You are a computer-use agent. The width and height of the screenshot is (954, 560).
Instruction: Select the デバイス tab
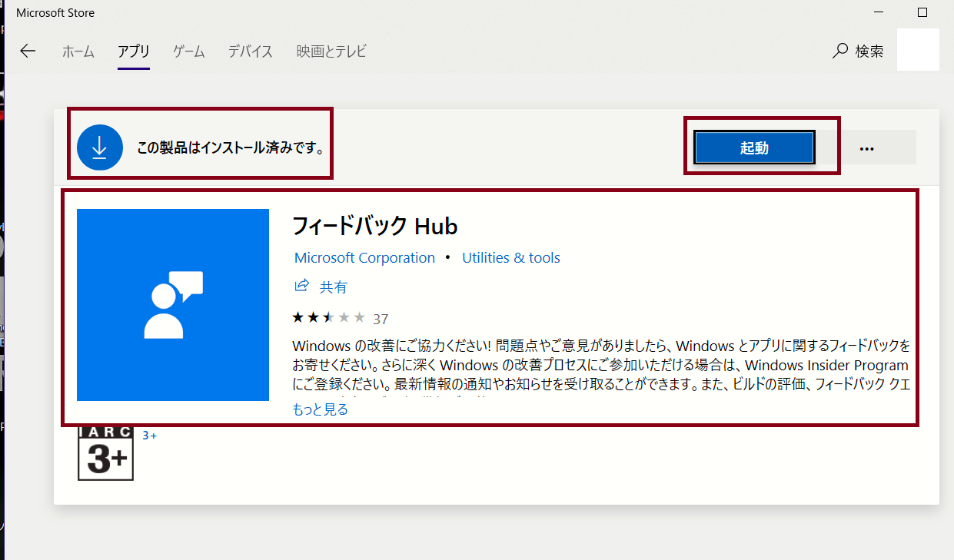(251, 51)
